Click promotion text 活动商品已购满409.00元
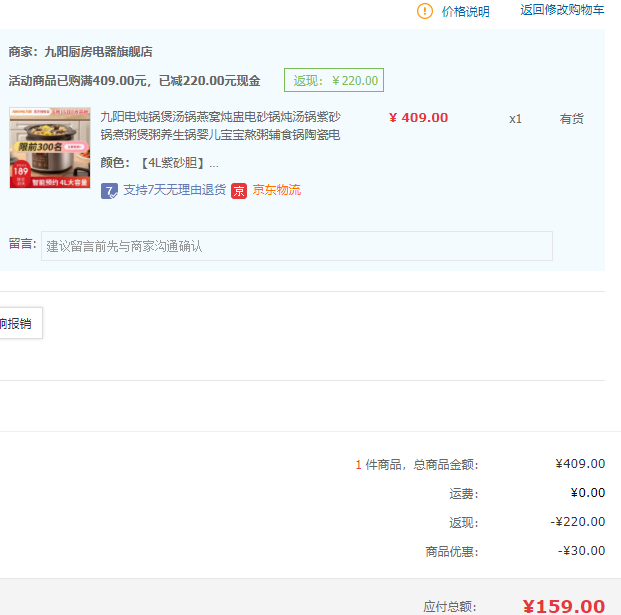Image resolution: width=621 pixels, height=615 pixels. click(78, 81)
